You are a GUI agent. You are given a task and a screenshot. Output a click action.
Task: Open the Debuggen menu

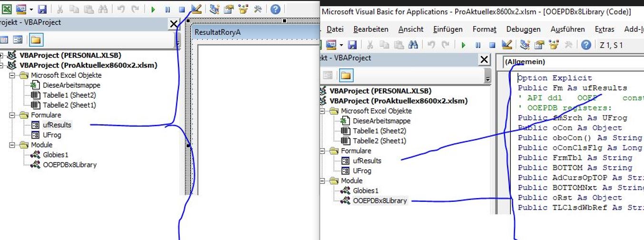523,29
